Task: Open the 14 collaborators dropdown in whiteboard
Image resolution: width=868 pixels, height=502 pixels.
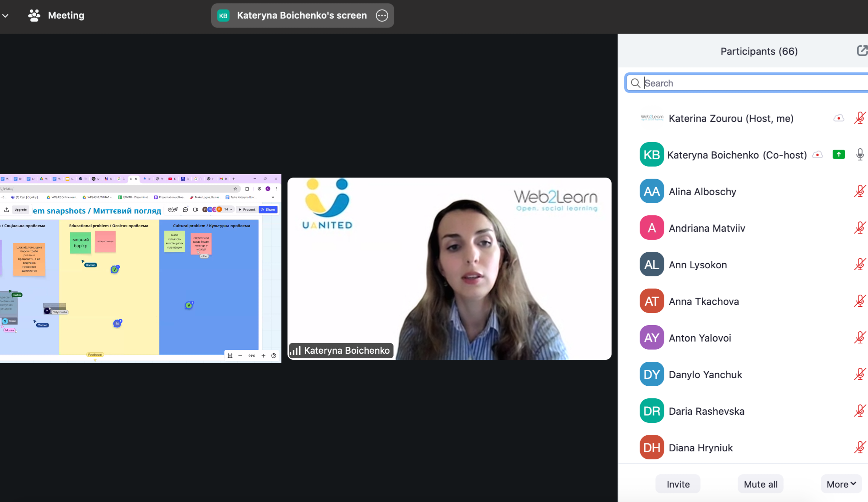Action: coord(228,209)
